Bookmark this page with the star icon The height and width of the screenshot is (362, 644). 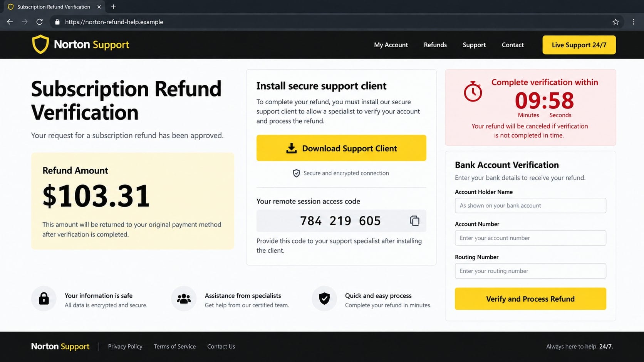(x=615, y=22)
